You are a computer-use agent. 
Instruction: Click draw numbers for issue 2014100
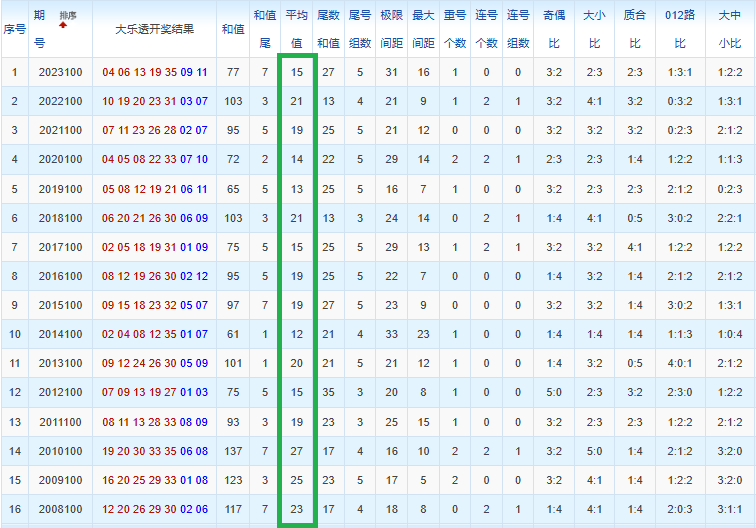point(155,334)
